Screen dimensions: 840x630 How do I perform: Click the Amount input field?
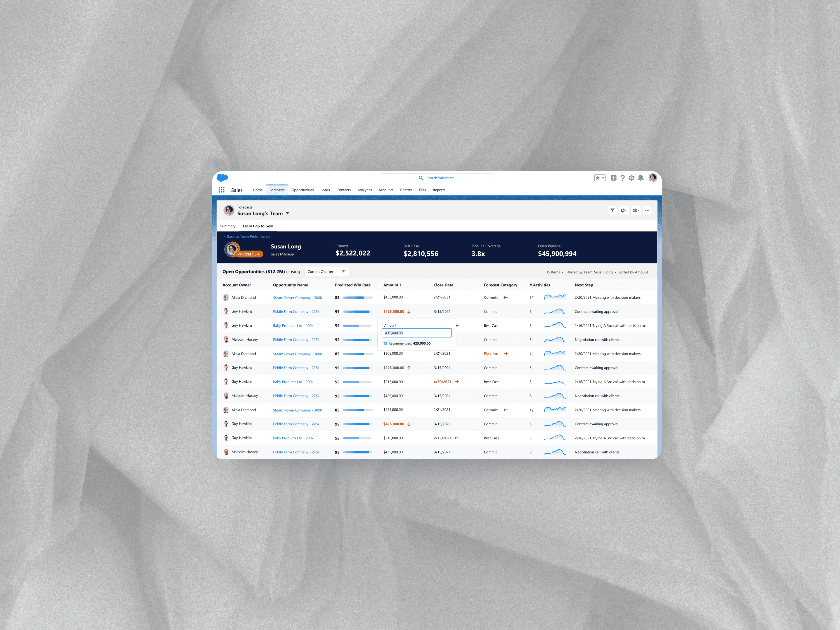tap(416, 333)
